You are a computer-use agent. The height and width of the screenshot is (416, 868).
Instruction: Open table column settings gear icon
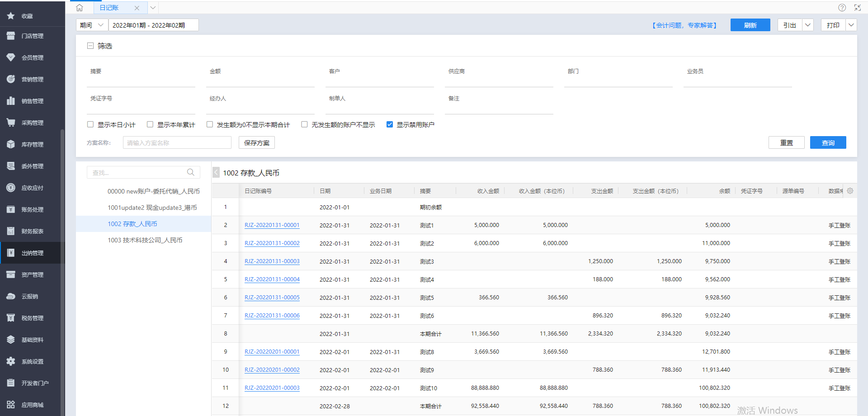pos(850,191)
